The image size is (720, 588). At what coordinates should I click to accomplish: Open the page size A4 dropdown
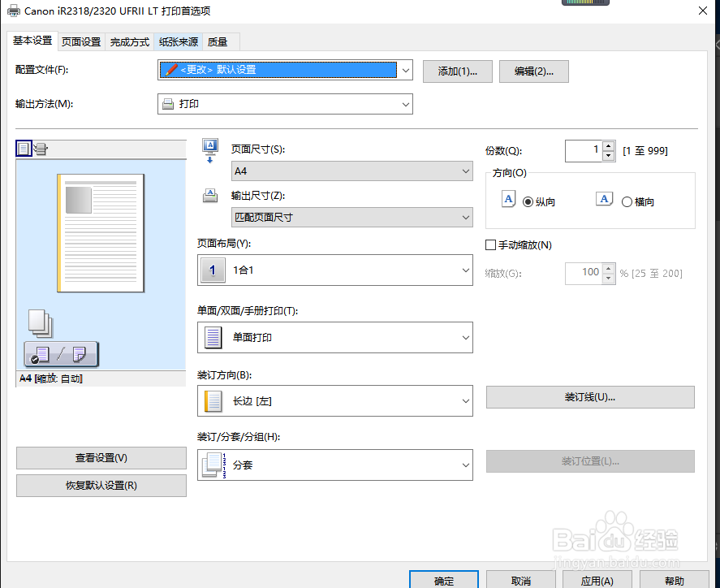(x=351, y=171)
